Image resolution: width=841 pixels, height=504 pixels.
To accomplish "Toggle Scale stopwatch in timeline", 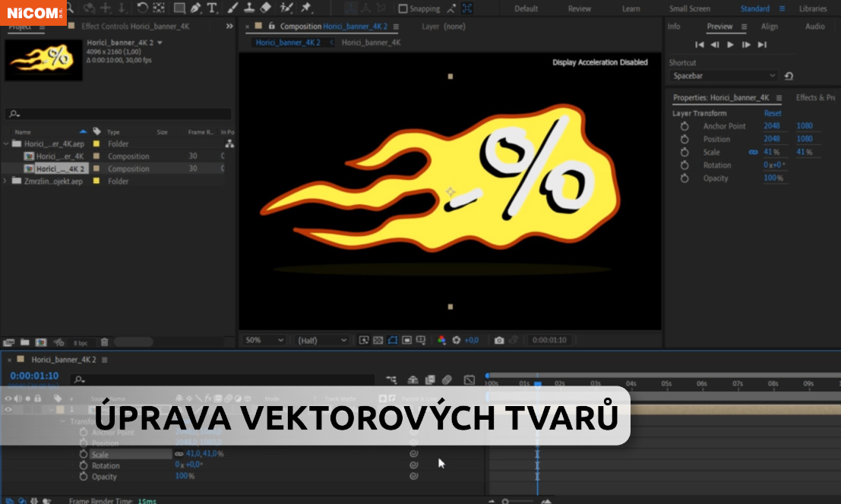I will (x=83, y=454).
